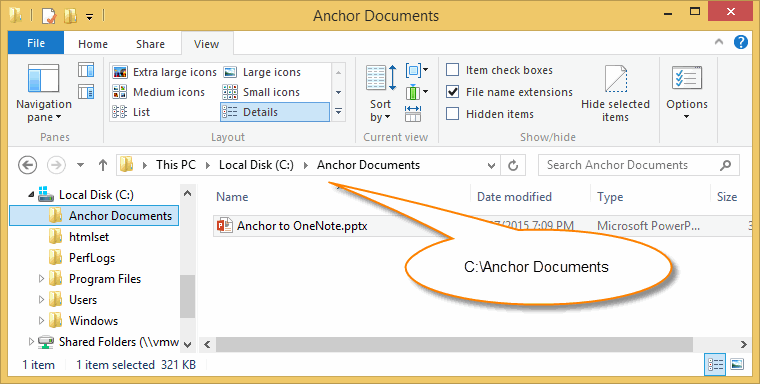Viewport: 760px width, 384px height.
Task: Click the horizontal scrollbar right arrow
Action: (744, 345)
